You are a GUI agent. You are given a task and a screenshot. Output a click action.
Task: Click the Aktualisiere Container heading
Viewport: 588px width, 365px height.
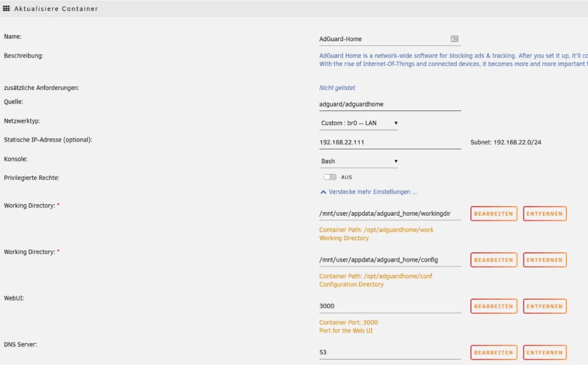pyautogui.click(x=56, y=9)
